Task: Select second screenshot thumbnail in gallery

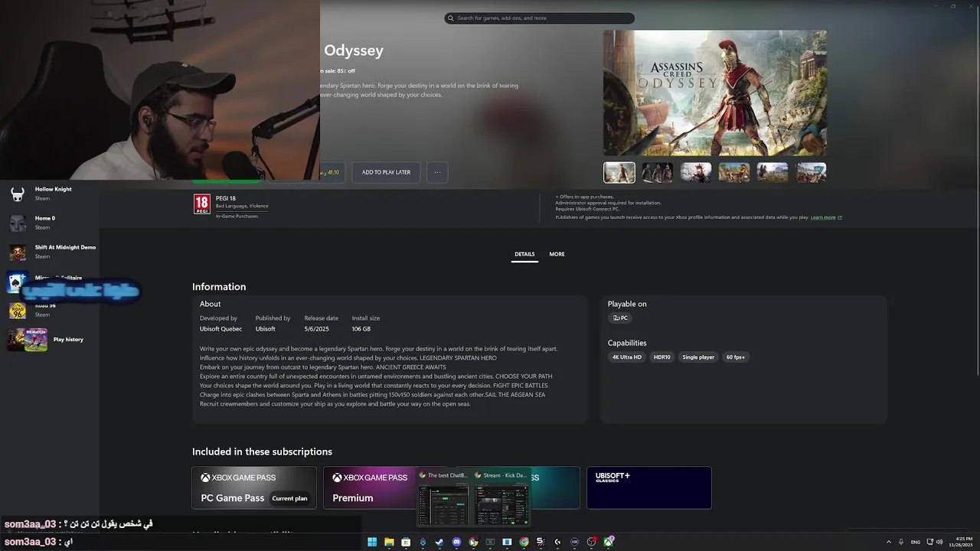Action: [658, 172]
